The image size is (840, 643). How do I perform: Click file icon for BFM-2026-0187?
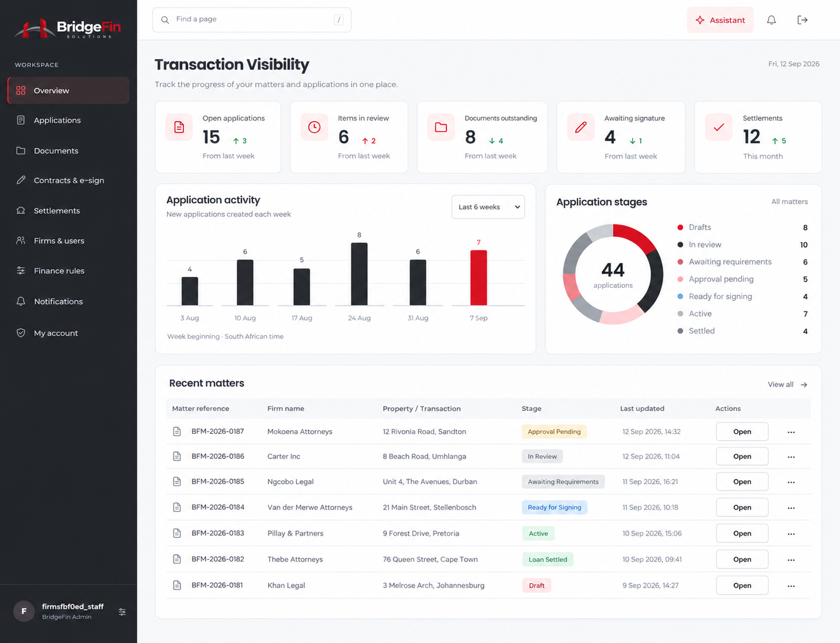177,431
